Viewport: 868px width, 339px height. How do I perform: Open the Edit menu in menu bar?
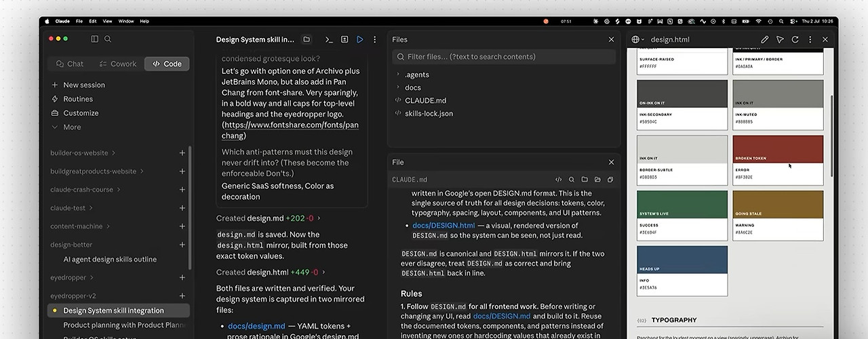click(93, 21)
